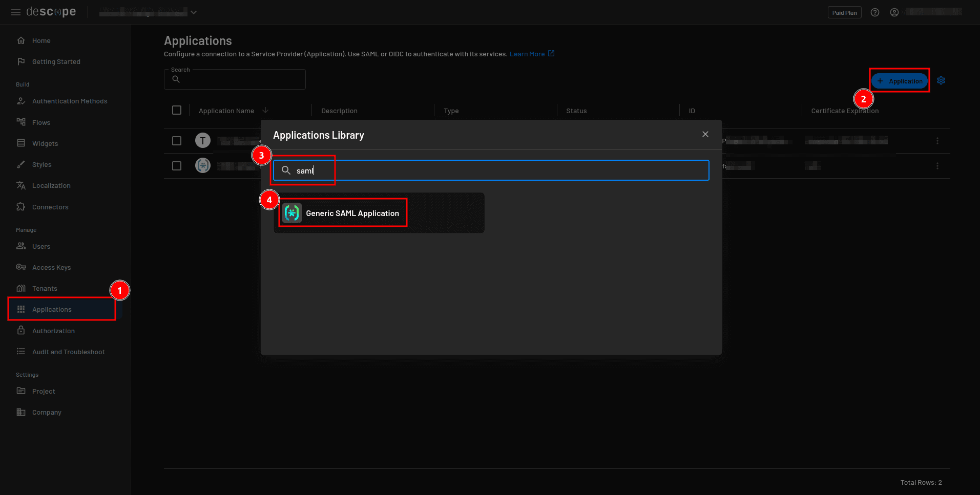Open the help question mark icon

(875, 13)
